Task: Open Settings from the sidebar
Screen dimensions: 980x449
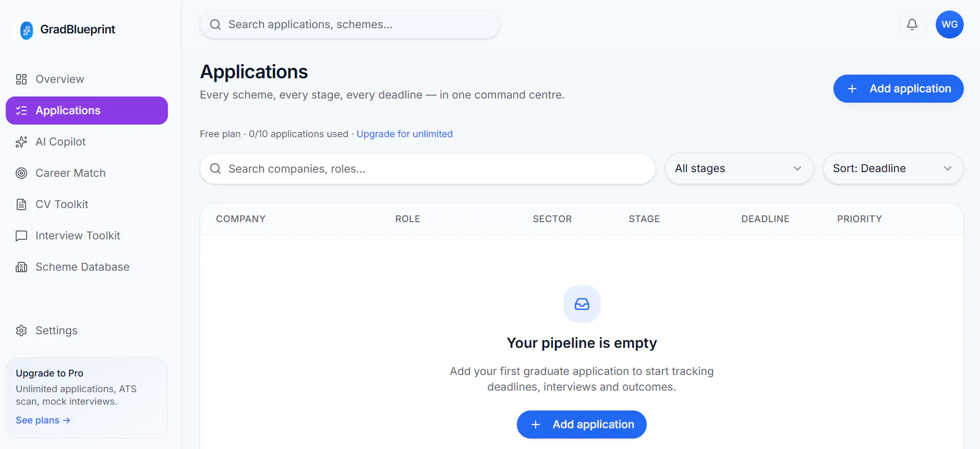Action: pyautogui.click(x=87, y=331)
